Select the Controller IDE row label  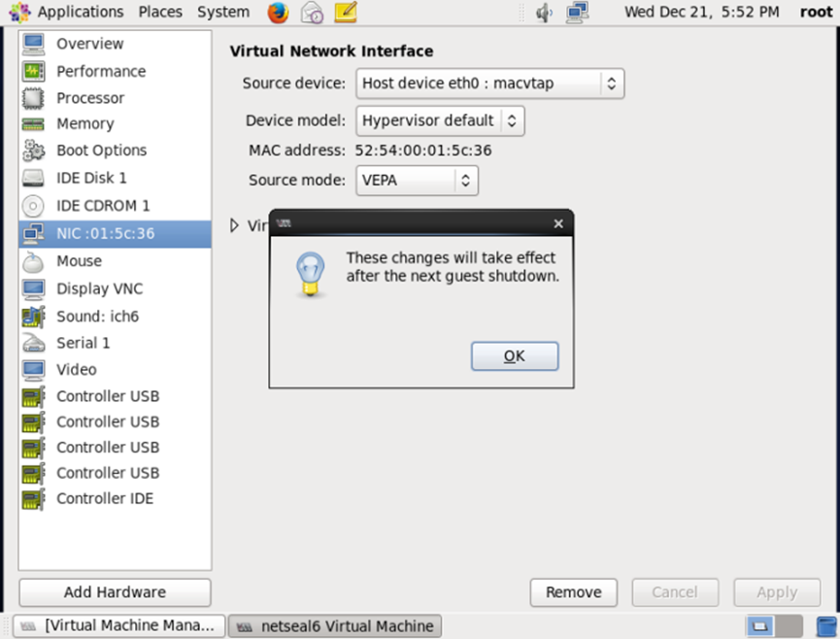[x=105, y=498]
